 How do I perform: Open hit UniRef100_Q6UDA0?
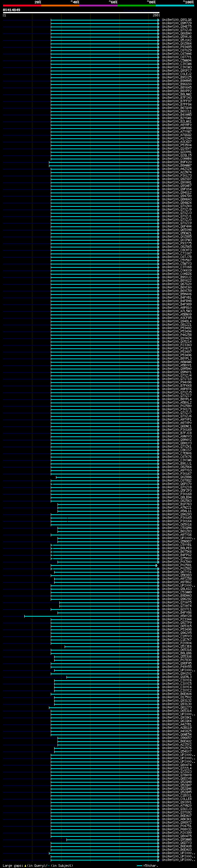tap(177, 33)
